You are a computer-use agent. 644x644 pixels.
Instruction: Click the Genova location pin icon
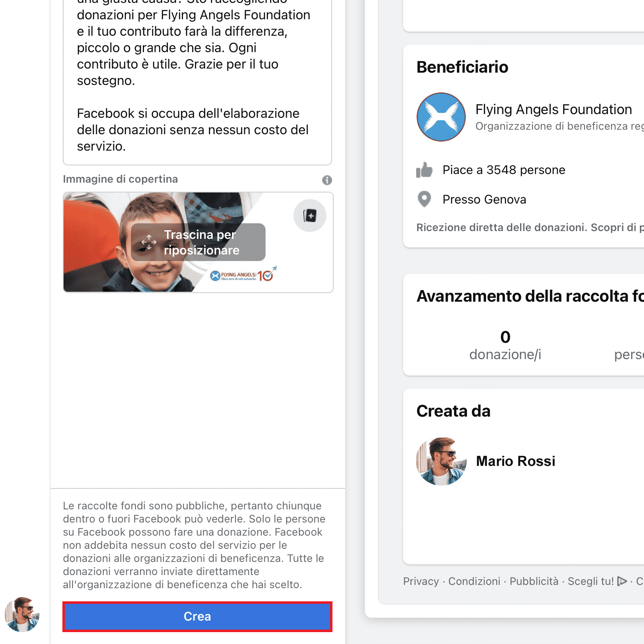424,199
